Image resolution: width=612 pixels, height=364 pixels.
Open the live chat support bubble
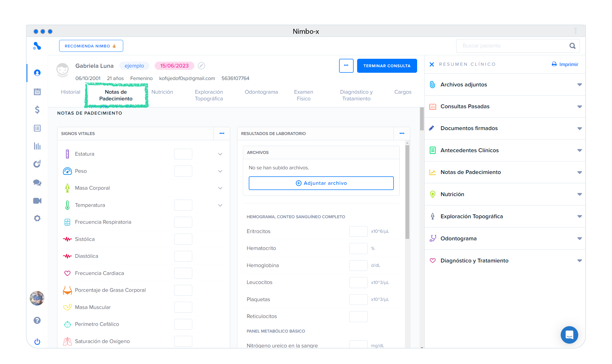pyautogui.click(x=569, y=335)
